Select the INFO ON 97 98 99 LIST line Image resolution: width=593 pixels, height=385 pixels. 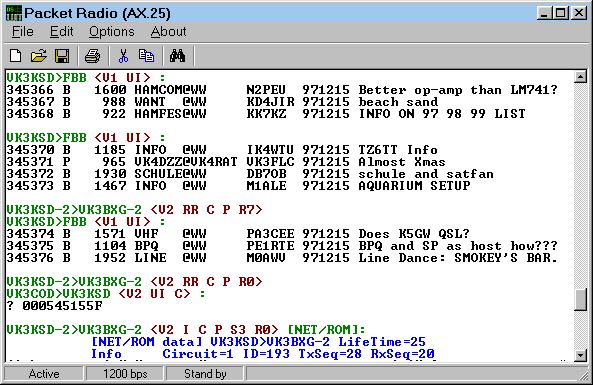tap(266, 114)
